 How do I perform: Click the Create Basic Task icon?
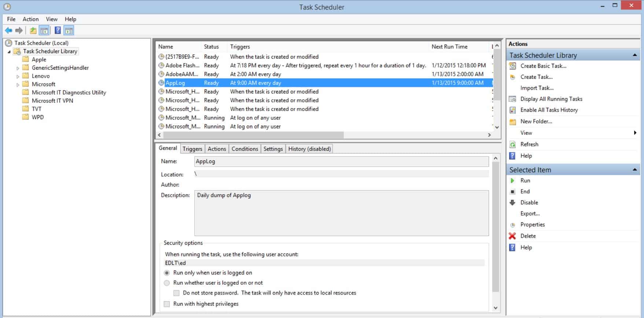[x=512, y=66]
